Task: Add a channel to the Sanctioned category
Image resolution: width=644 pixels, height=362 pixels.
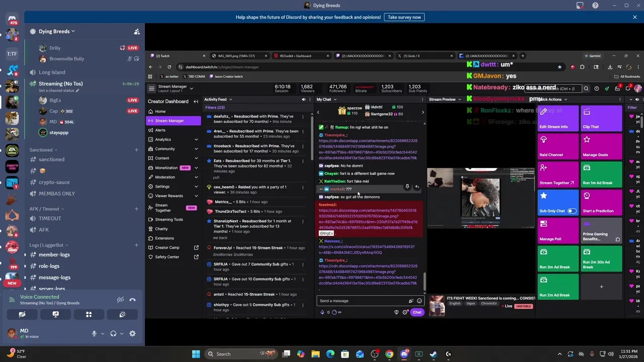Action: pyautogui.click(x=136, y=150)
